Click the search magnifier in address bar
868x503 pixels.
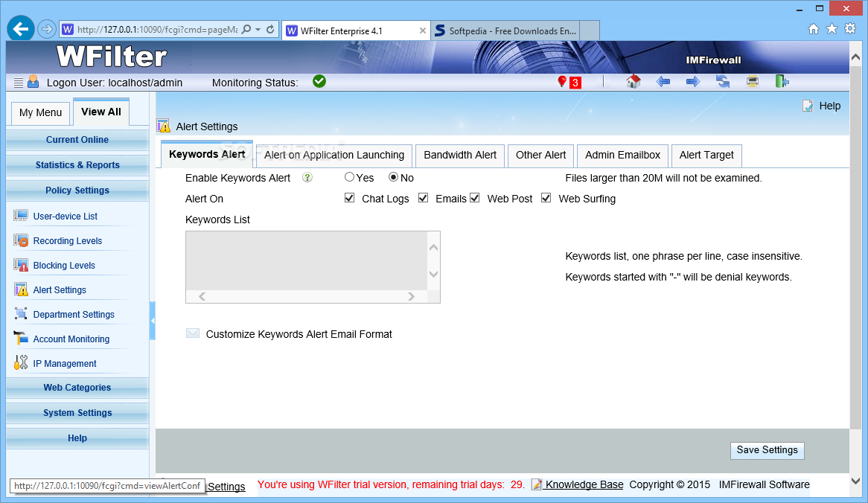click(246, 29)
